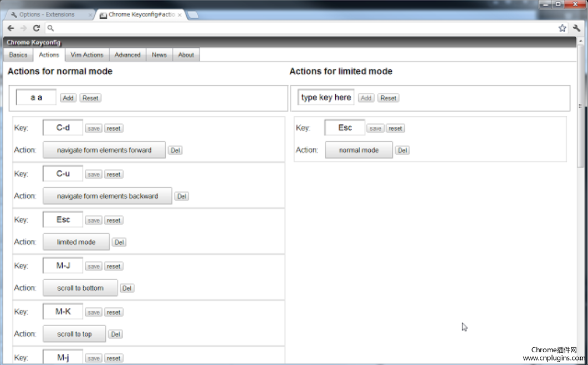
Task: Click the C-u key field
Action: pyautogui.click(x=63, y=174)
